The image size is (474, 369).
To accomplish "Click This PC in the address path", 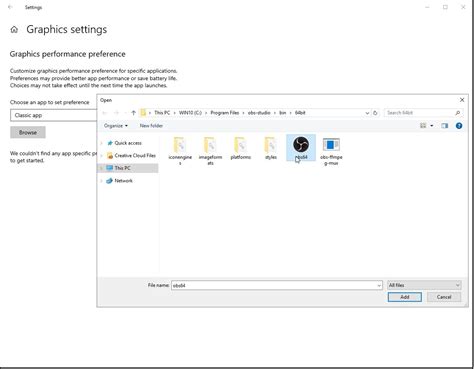I will (162, 113).
